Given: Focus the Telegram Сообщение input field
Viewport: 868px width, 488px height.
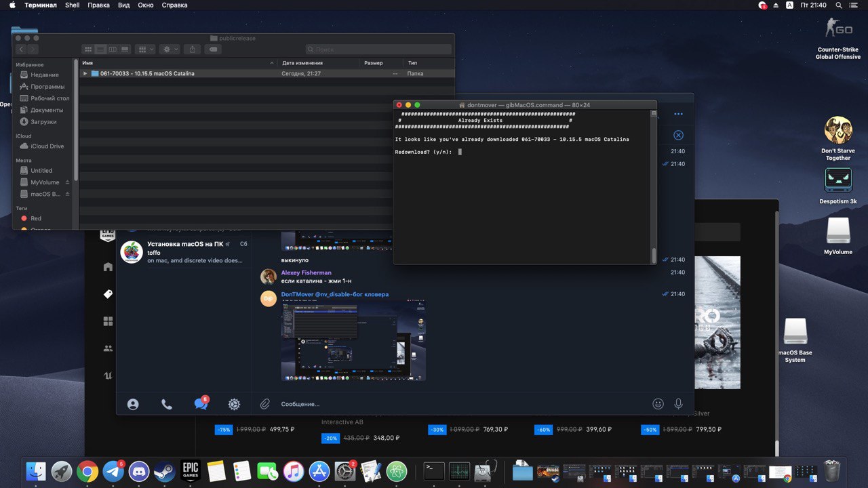Looking at the screenshot, I should coord(461,404).
